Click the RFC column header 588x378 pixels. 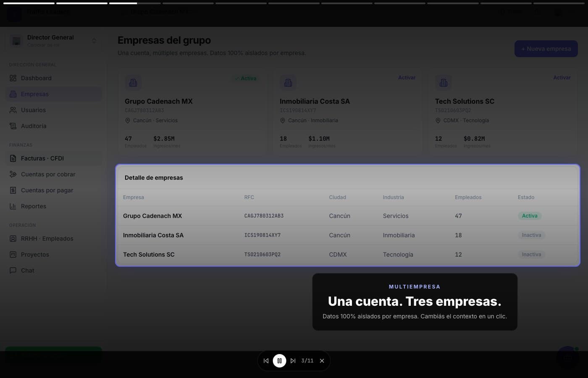[249, 197]
